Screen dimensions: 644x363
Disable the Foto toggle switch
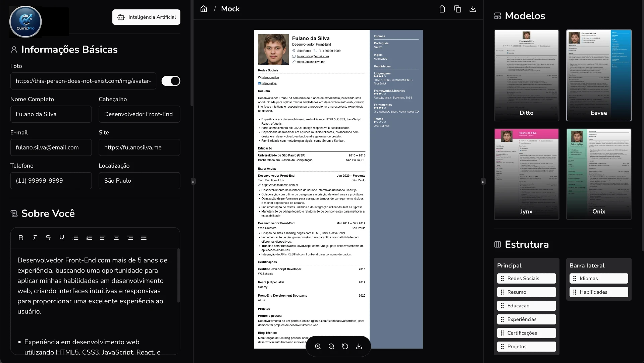click(x=171, y=81)
